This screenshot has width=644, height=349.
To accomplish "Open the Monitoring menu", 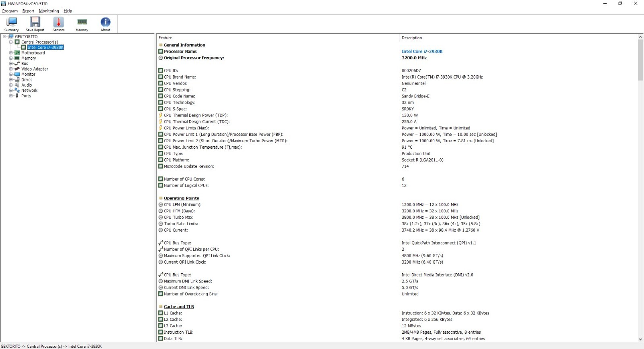I will 49,11.
